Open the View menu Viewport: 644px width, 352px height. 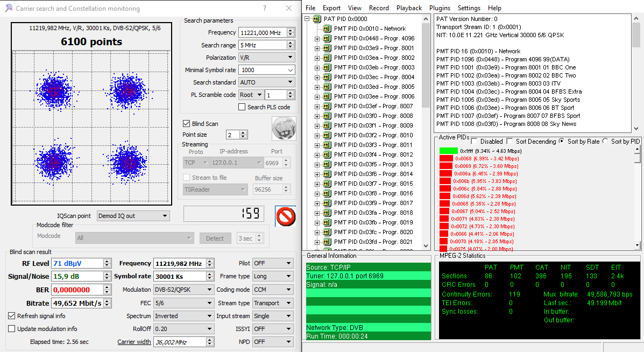coord(355,8)
